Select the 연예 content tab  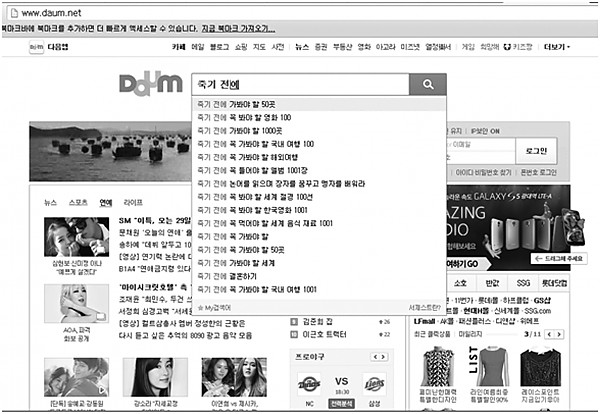106,202
